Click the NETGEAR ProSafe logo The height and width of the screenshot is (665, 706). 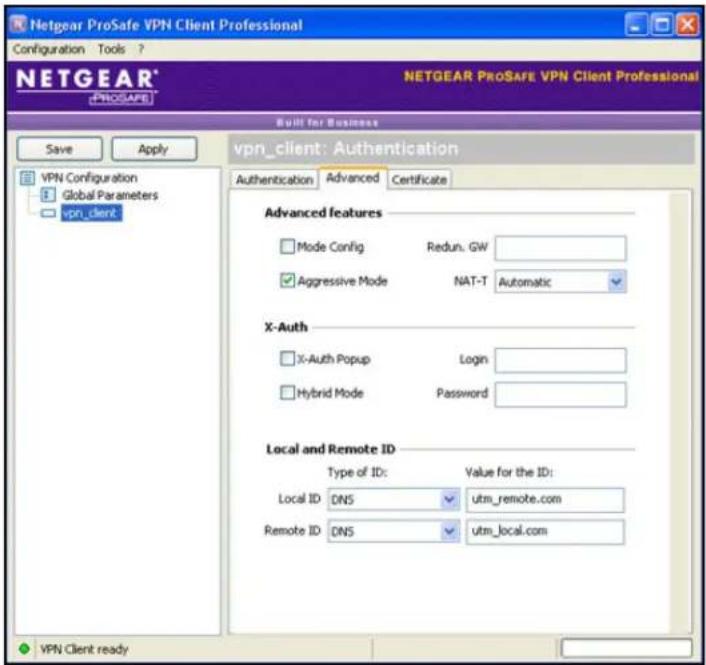click(x=87, y=86)
